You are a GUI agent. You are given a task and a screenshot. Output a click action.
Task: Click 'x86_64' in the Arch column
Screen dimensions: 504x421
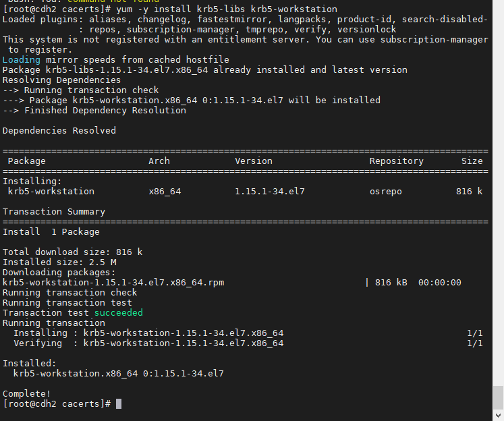tap(165, 192)
